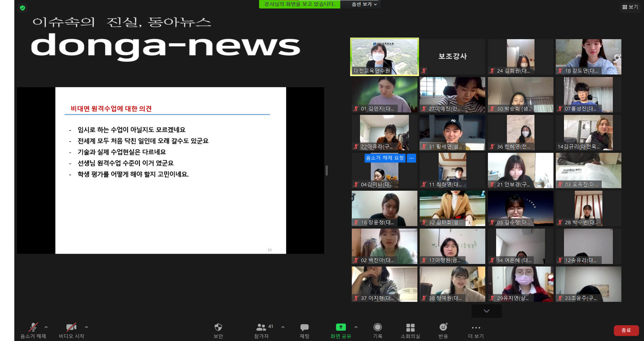644x341 pixels.
Task: Open the 채팅 chat panel
Action: tap(304, 331)
